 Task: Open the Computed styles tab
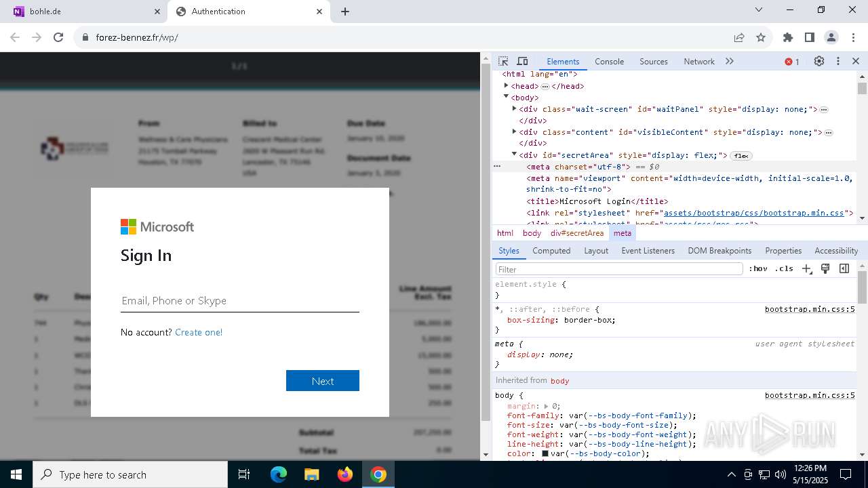(551, 250)
